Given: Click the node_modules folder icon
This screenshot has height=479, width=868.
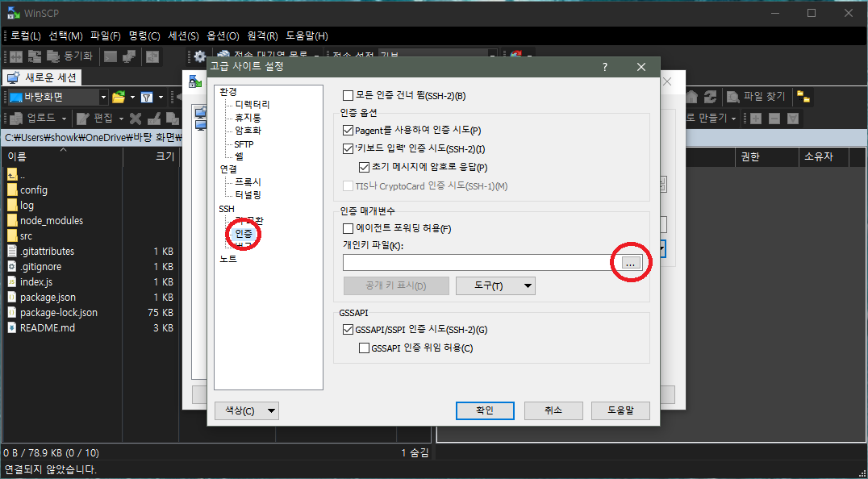Looking at the screenshot, I should point(12,221).
